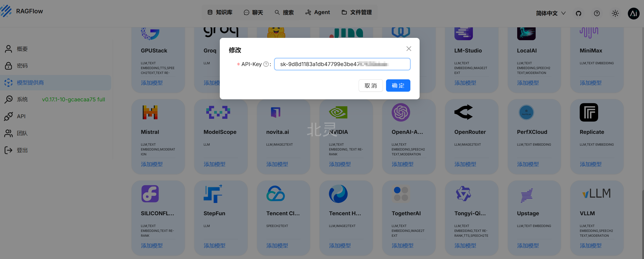644x259 pixels.
Task: Open the user avatar in header
Action: [x=633, y=13]
